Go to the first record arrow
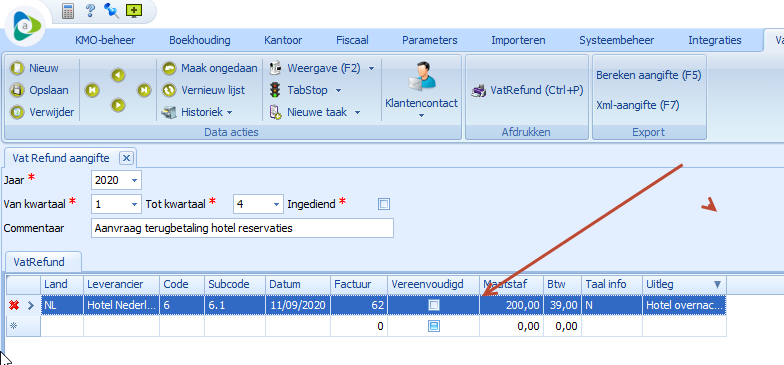The image size is (784, 365). [92, 90]
